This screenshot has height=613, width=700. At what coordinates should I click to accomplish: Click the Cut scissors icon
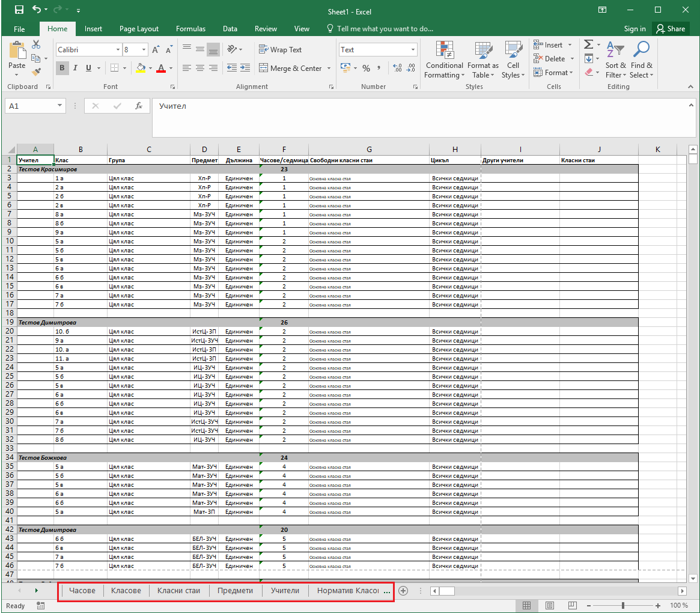(36, 44)
